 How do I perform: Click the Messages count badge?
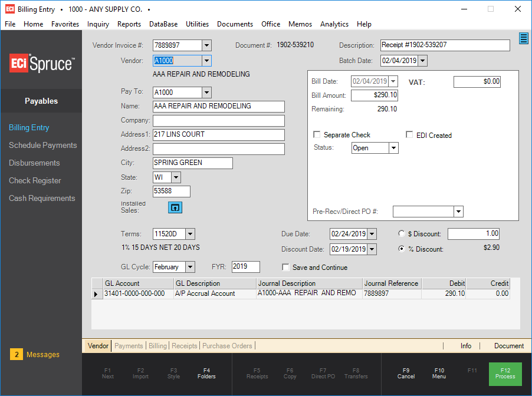[x=17, y=355]
